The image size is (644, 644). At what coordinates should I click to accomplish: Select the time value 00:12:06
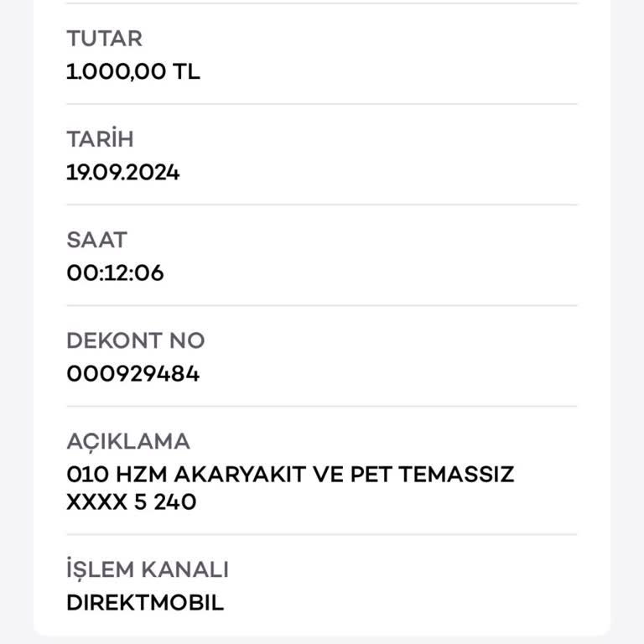pyautogui.click(x=115, y=273)
